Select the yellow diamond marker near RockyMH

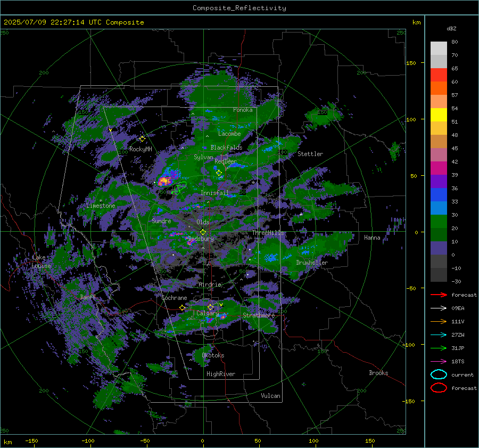142,139
